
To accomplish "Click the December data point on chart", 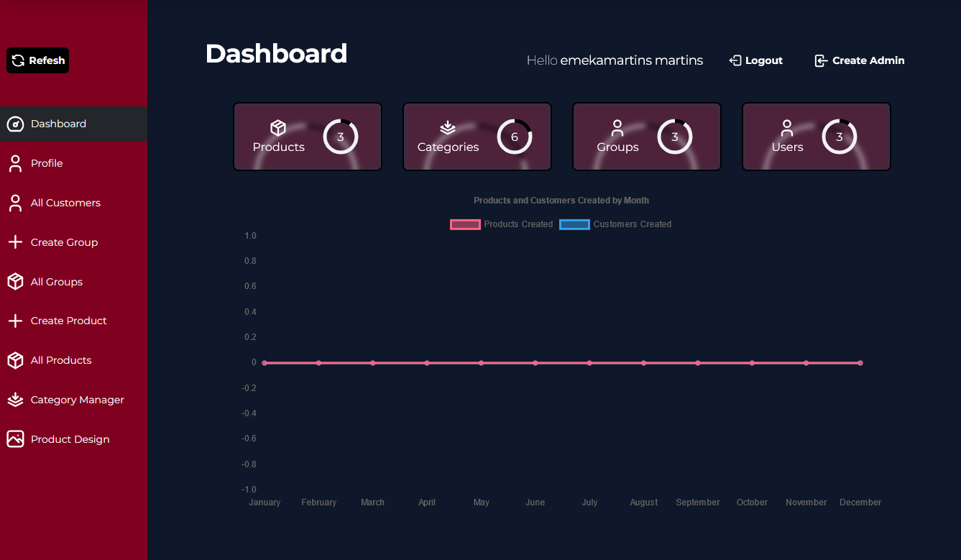I will 860,363.
